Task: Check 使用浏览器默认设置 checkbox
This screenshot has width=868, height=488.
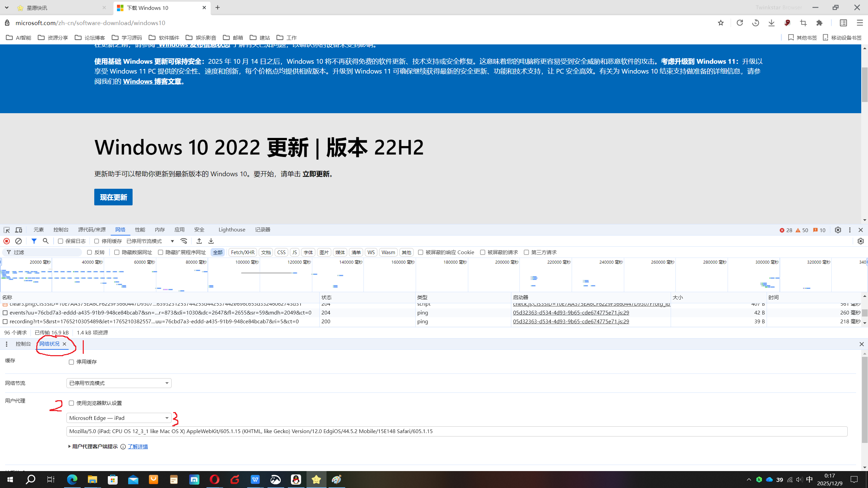Action: pyautogui.click(x=71, y=403)
